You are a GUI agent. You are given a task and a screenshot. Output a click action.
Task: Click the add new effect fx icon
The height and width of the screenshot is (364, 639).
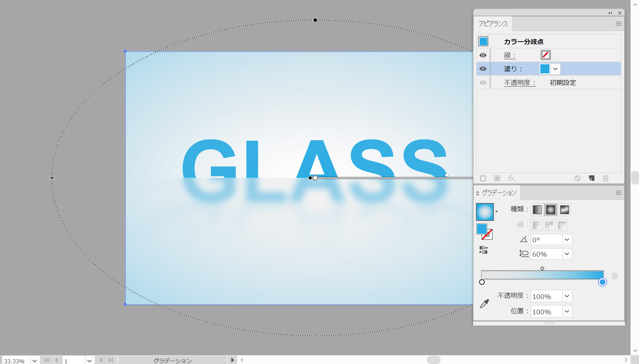pos(512,178)
